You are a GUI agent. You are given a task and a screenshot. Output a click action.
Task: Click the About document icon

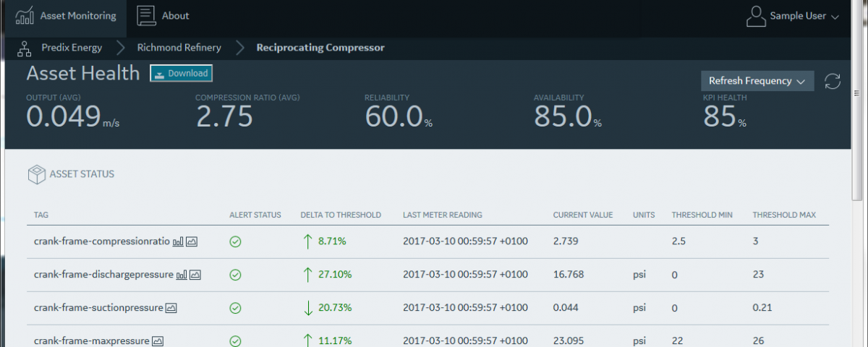[x=146, y=16]
